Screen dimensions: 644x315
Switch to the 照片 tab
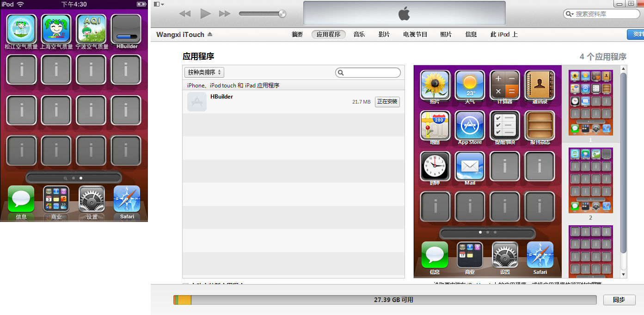(446, 34)
